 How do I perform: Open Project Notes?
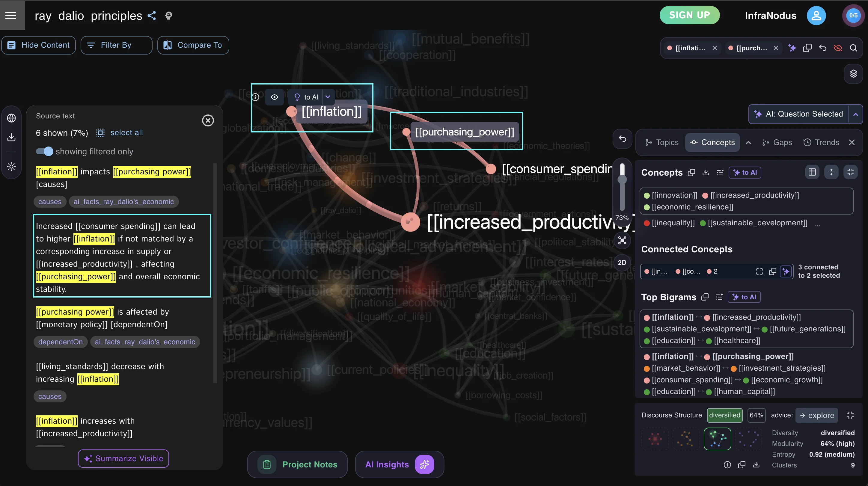click(297, 464)
